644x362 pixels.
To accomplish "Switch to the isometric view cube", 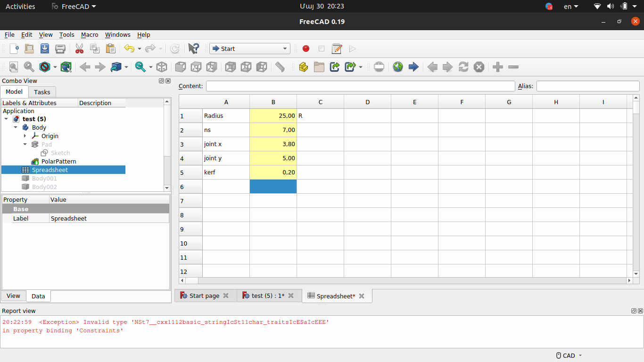I will 162,67.
